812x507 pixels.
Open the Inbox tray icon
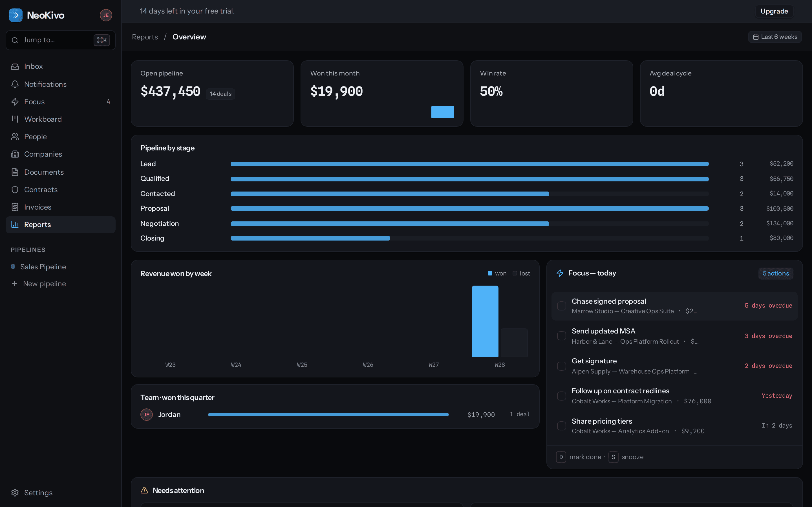(15, 66)
